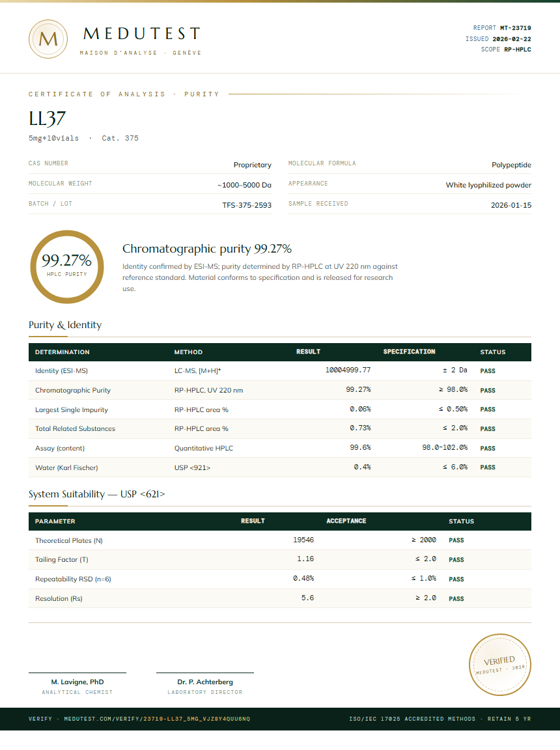The image size is (560, 750).
Task: Click the MEDUTEST brand name heading
Action: (141, 33)
